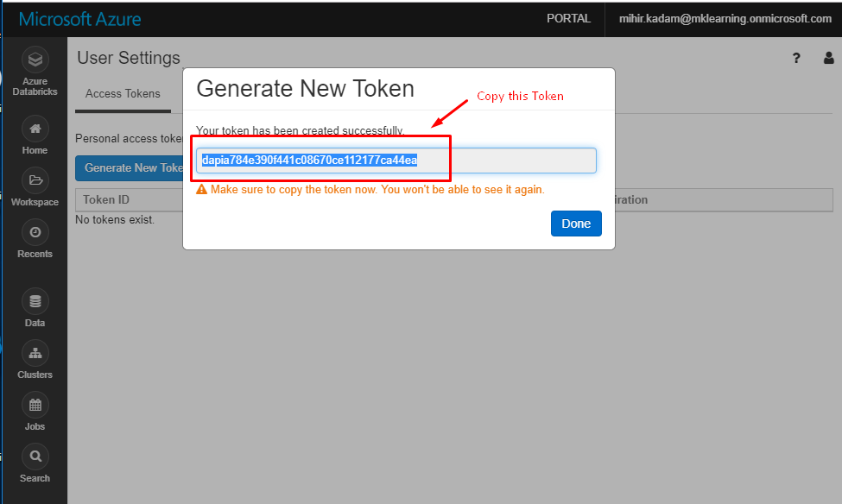Switch to the Access Tokens tab
Screen dimensions: 842x504
click(x=123, y=94)
